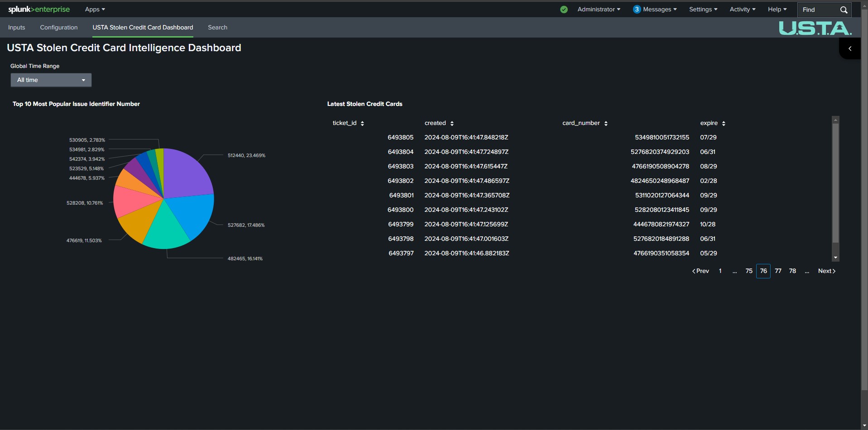Click card number 4824650248968487
Screen dimensions: 868x430
(660, 181)
